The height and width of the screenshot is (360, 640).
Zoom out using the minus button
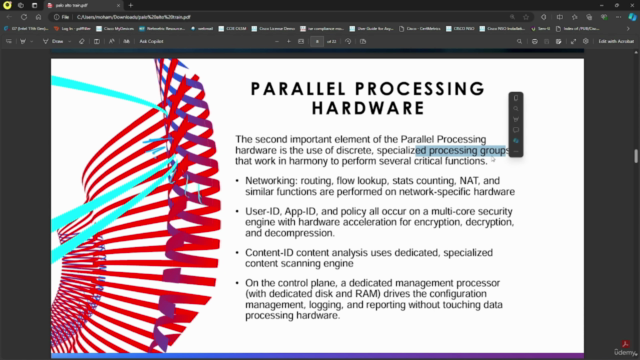[x=277, y=41]
